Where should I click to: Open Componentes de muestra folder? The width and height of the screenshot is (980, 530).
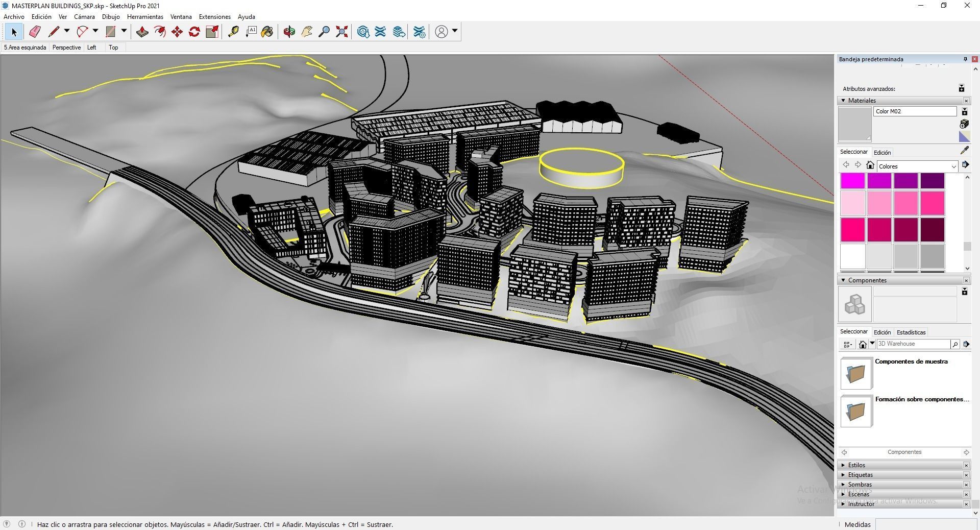(856, 373)
